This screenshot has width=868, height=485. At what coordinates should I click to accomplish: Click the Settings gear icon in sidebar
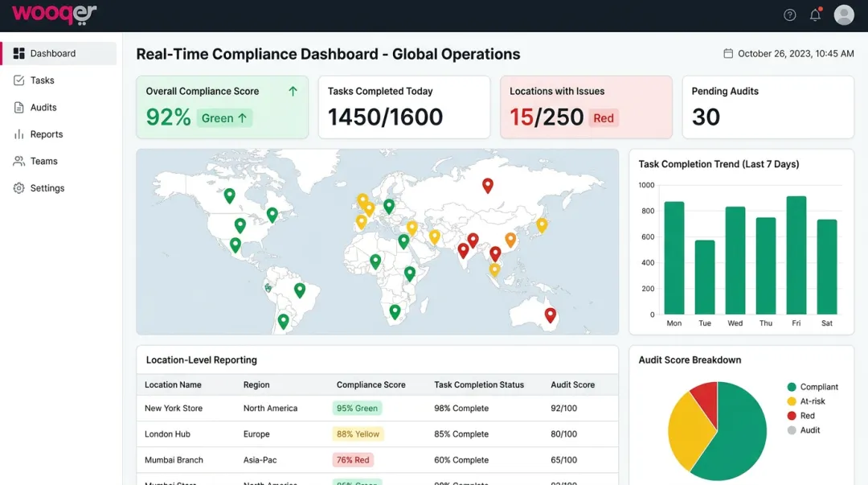tap(18, 188)
